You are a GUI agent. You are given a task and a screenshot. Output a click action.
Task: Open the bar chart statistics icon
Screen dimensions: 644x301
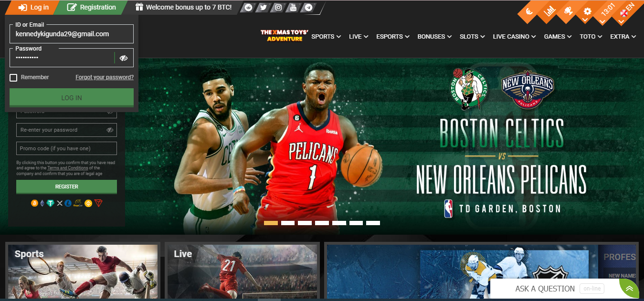tap(549, 11)
